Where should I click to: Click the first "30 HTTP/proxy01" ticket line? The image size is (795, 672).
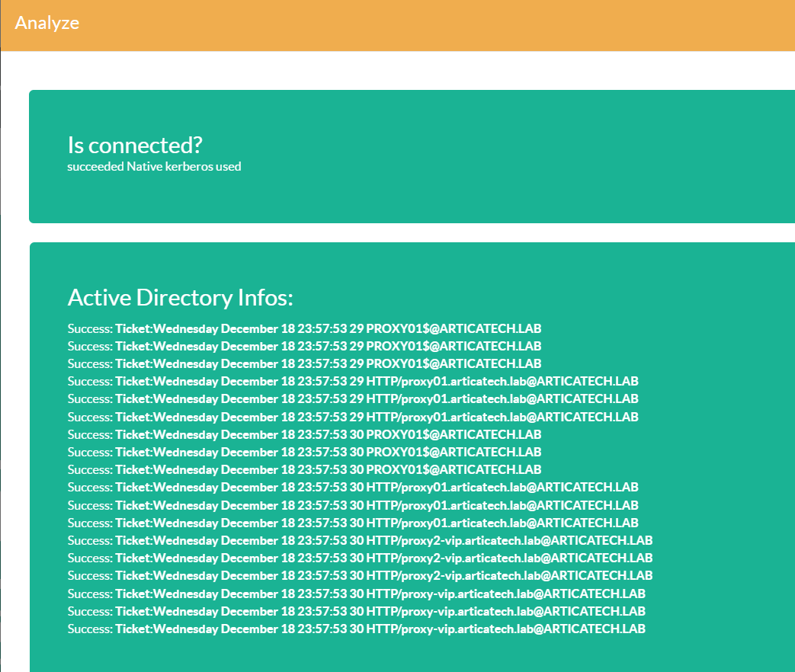click(353, 487)
